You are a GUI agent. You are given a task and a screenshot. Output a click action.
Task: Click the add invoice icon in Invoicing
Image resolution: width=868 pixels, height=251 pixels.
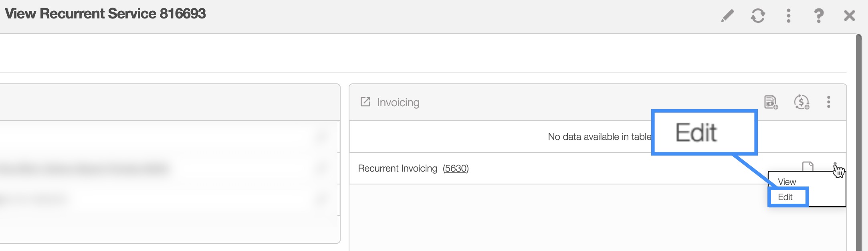[x=771, y=102]
